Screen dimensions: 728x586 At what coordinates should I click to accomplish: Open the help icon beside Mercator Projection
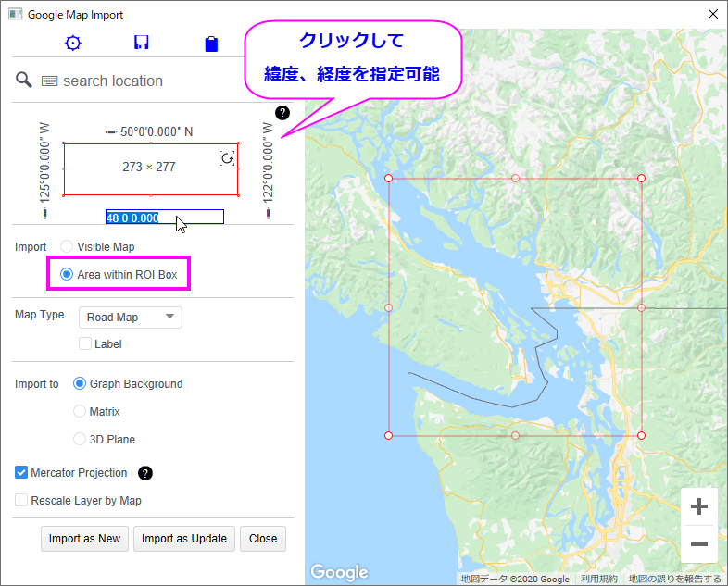tap(145, 473)
